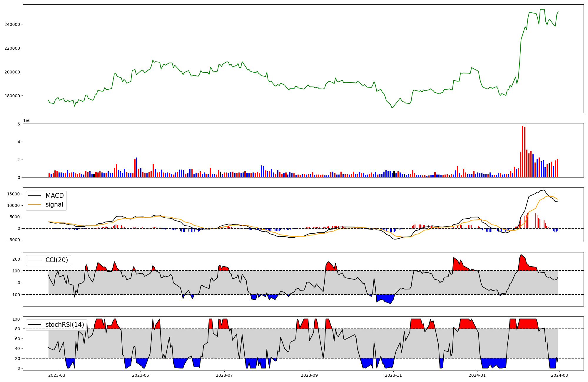Click the 2024-01 date tick label
The height and width of the screenshot is (382, 588).
click(x=477, y=375)
